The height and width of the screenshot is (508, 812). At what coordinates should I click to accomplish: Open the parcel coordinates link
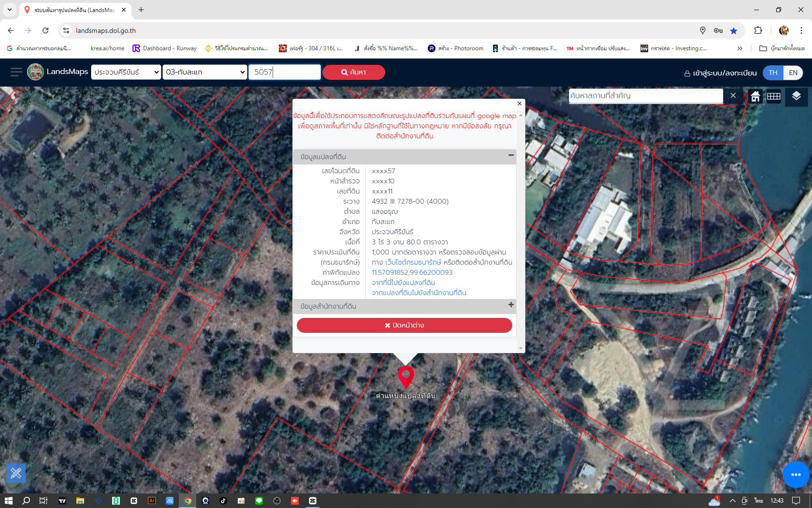coord(412,272)
